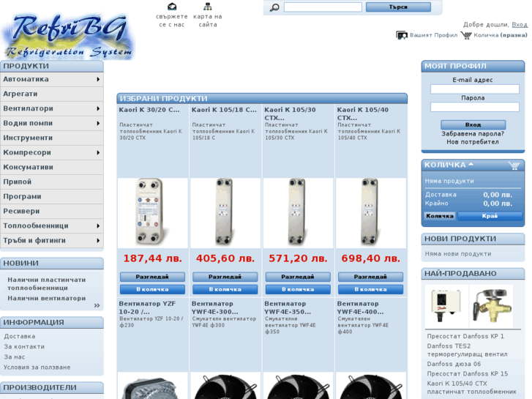The image size is (532, 399).
Task: Click Разгледай for Kaori K 105/30 CTX
Action: coord(298,277)
